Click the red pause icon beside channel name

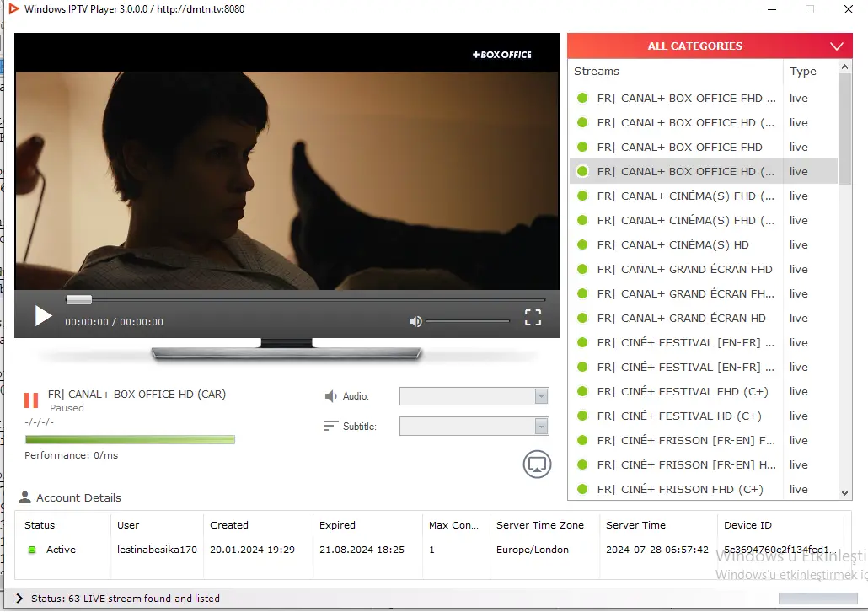[x=31, y=400]
